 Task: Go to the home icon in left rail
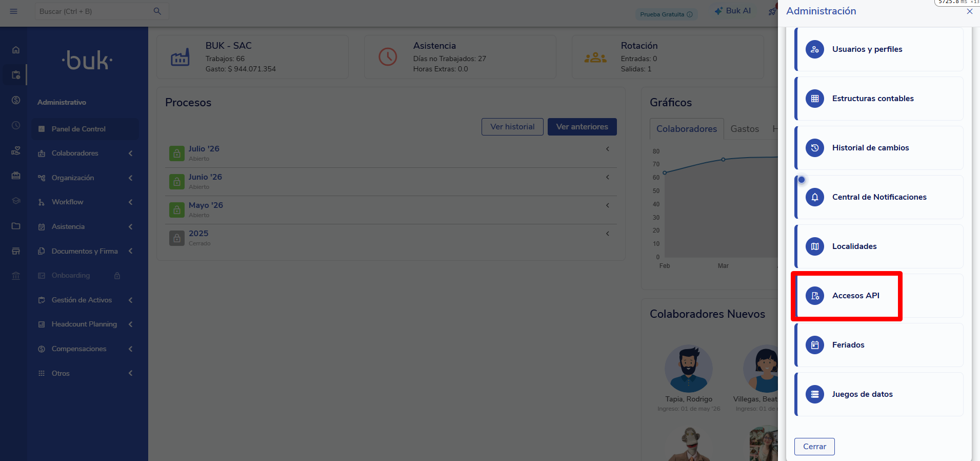[x=16, y=50]
